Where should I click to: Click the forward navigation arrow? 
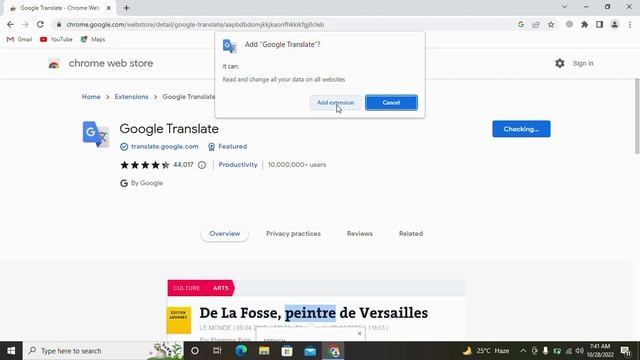(x=25, y=24)
